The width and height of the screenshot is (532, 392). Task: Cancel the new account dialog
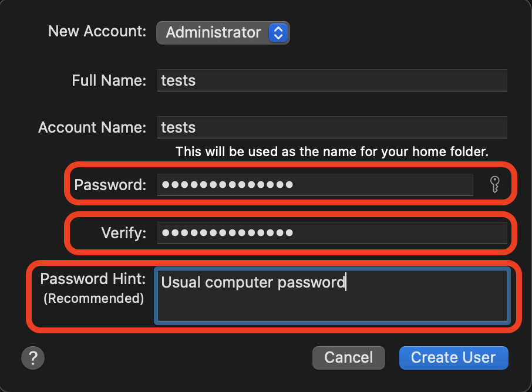click(x=348, y=357)
